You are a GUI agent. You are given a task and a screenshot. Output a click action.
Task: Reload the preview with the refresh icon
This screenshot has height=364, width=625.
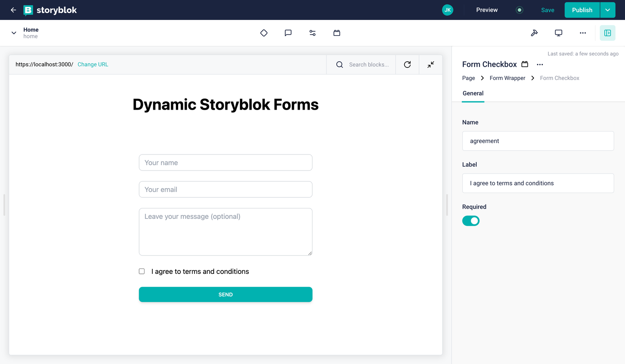coord(407,65)
